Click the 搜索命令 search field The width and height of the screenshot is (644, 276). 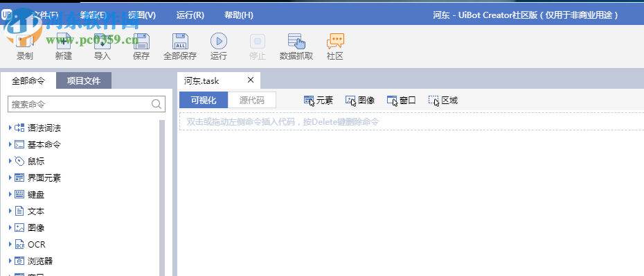[x=87, y=104]
